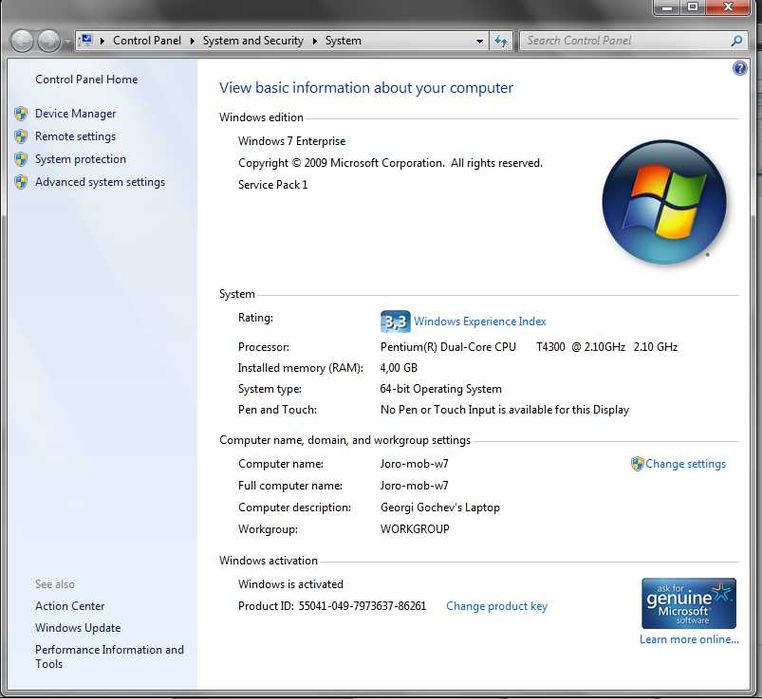762x699 pixels.
Task: Click Change settings link
Action: tap(685, 464)
